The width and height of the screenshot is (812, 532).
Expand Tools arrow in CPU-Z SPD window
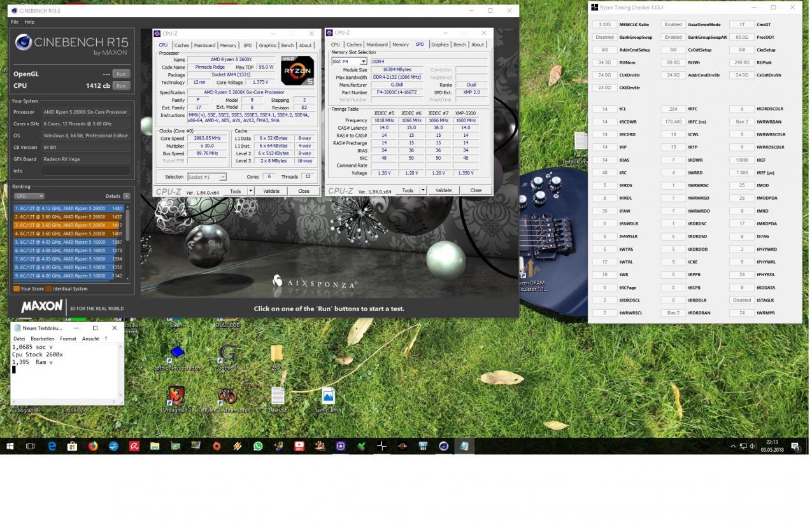point(422,190)
